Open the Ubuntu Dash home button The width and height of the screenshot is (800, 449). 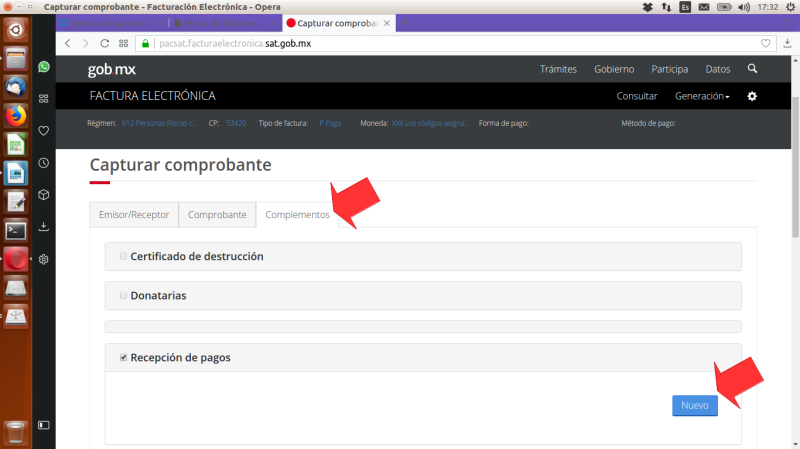point(16,30)
